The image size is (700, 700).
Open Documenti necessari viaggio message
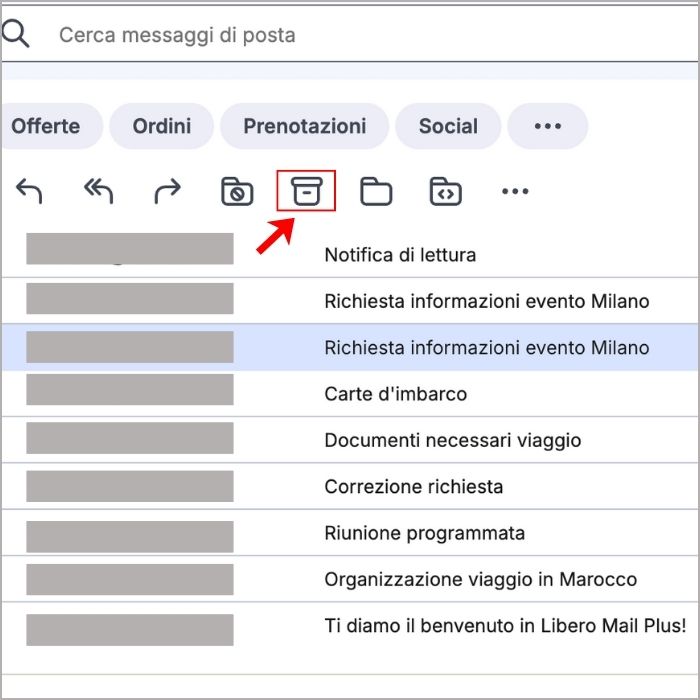pyautogui.click(x=350, y=440)
